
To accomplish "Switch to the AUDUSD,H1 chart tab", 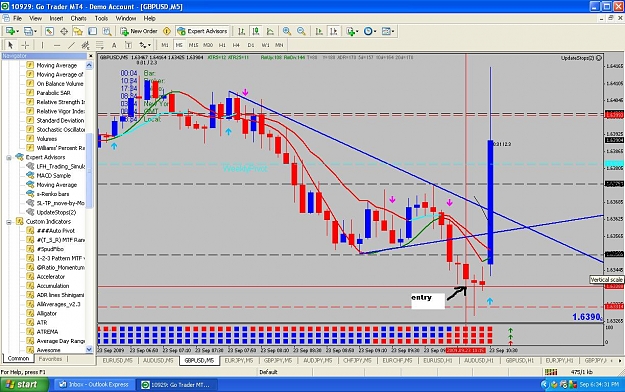I will pyautogui.click(x=478, y=360).
